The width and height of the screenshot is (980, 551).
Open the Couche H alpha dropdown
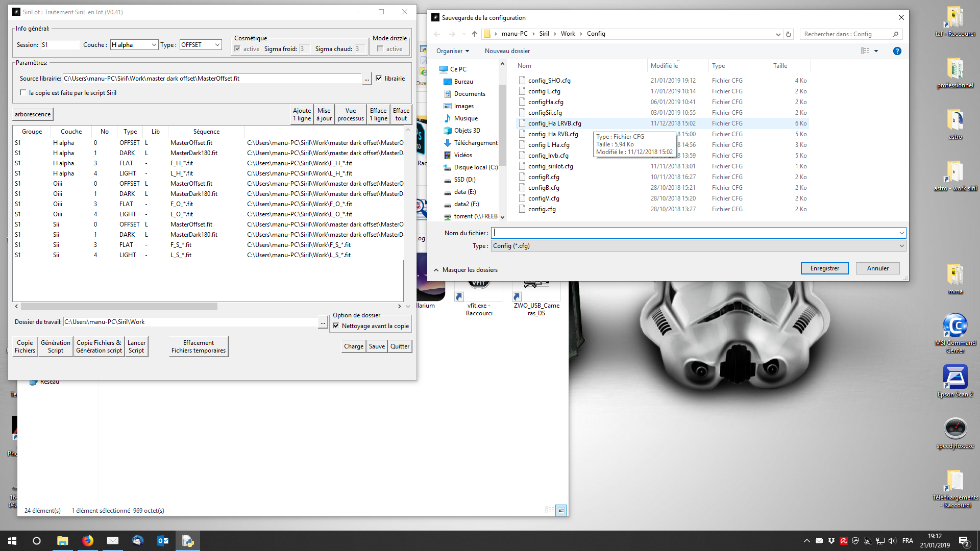pyautogui.click(x=154, y=45)
